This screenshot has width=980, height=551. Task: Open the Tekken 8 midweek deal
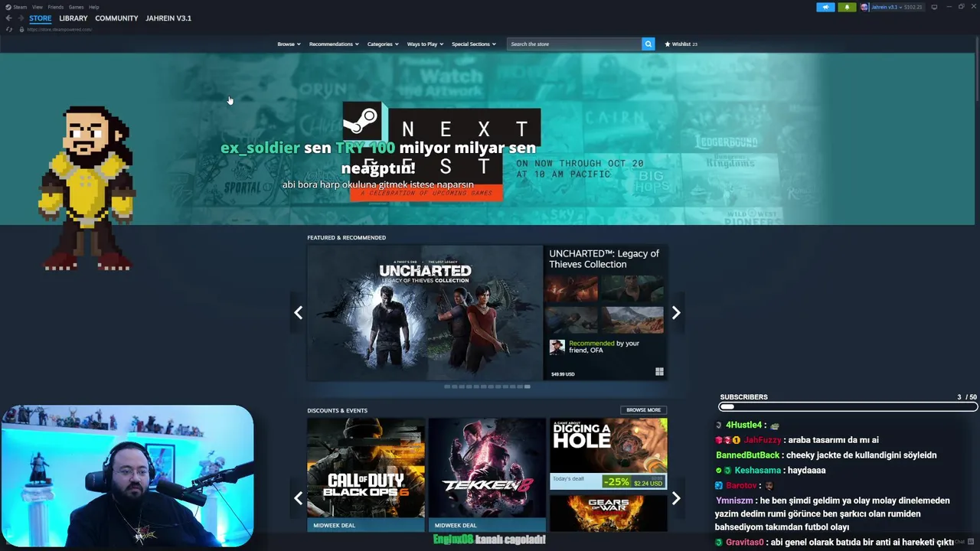487,474
